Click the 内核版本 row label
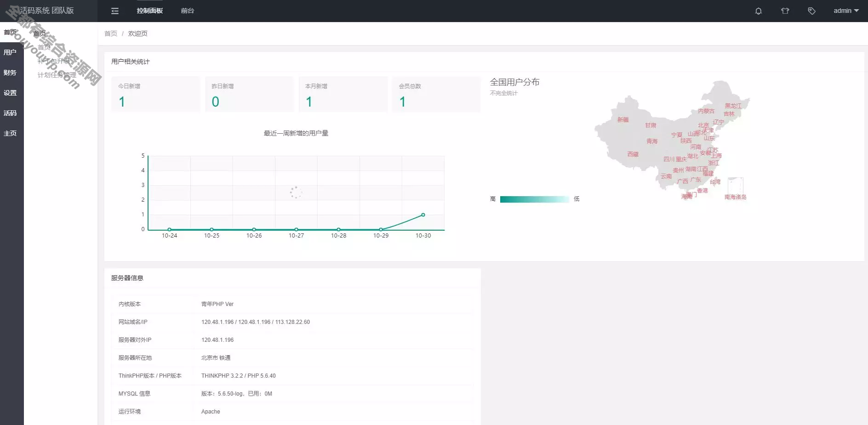The image size is (868, 425). pos(130,304)
